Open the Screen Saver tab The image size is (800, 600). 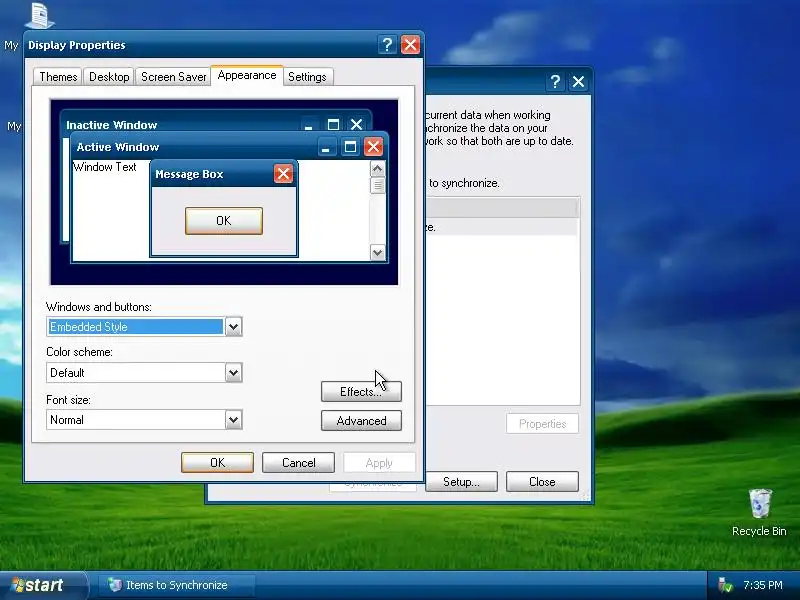point(173,77)
